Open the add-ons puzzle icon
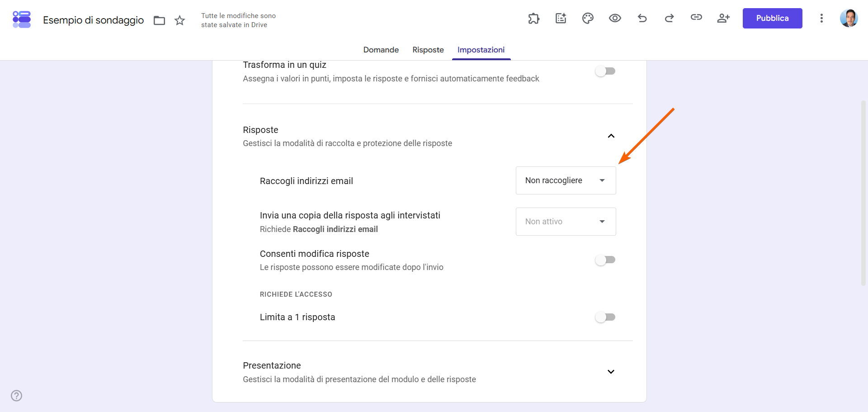The height and width of the screenshot is (412, 868). (534, 18)
